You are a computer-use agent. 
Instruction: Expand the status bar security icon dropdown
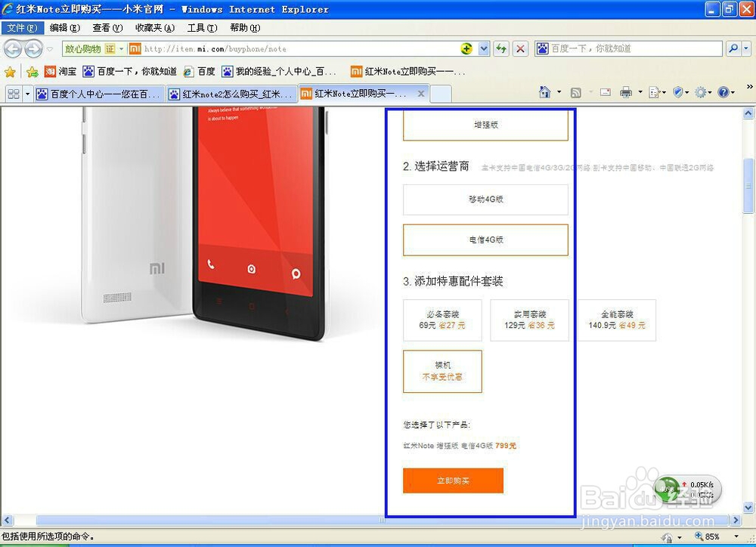point(680,537)
